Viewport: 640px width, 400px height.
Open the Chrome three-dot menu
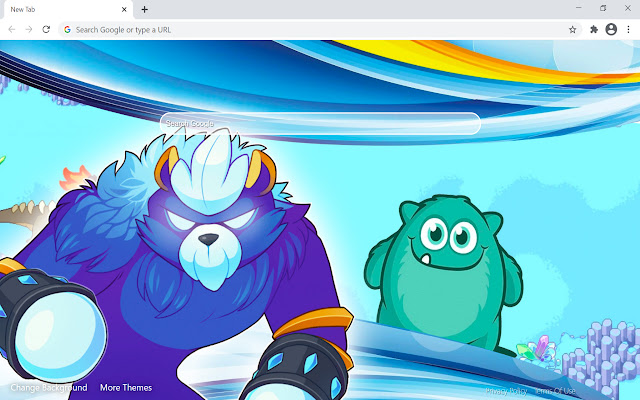pyautogui.click(x=628, y=29)
